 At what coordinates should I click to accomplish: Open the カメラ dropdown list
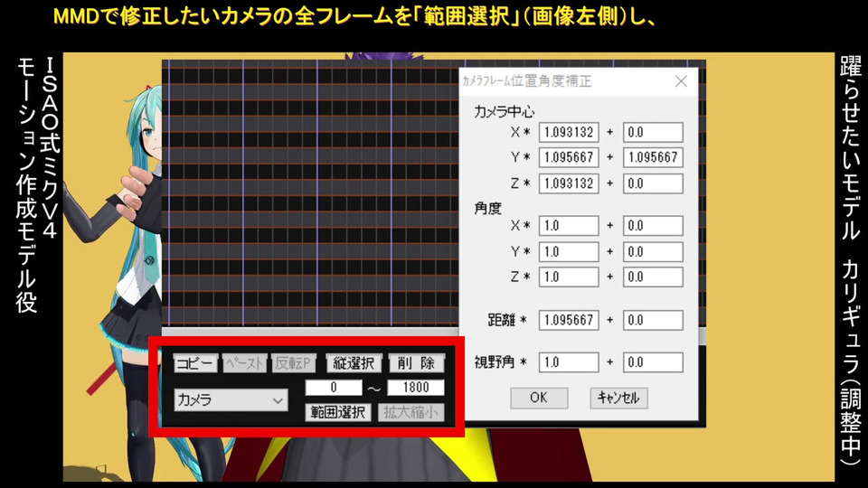pyautogui.click(x=231, y=399)
